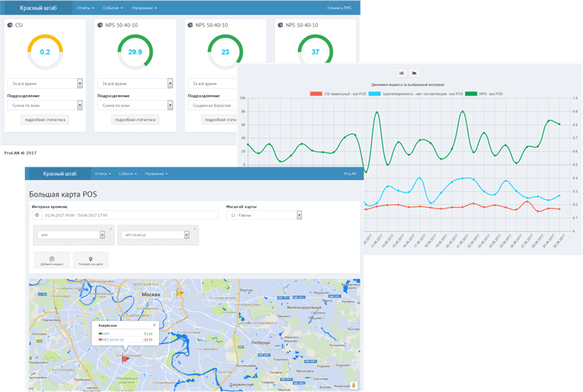Expand the 'Сущевская Взрослая' department dropdown
Viewport: 583px width, 392px height.
pyautogui.click(x=213, y=106)
